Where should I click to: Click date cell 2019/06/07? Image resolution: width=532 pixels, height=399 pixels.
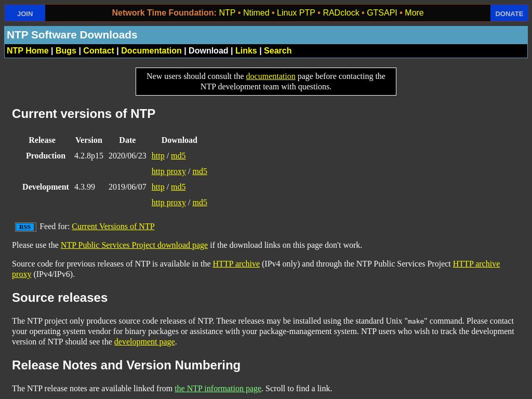127,187
